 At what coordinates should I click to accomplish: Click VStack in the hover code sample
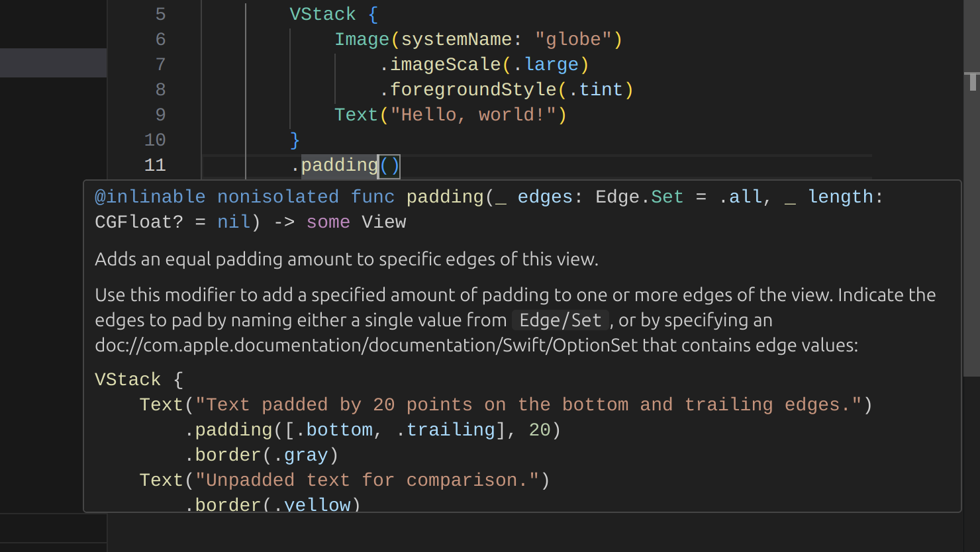(x=128, y=380)
